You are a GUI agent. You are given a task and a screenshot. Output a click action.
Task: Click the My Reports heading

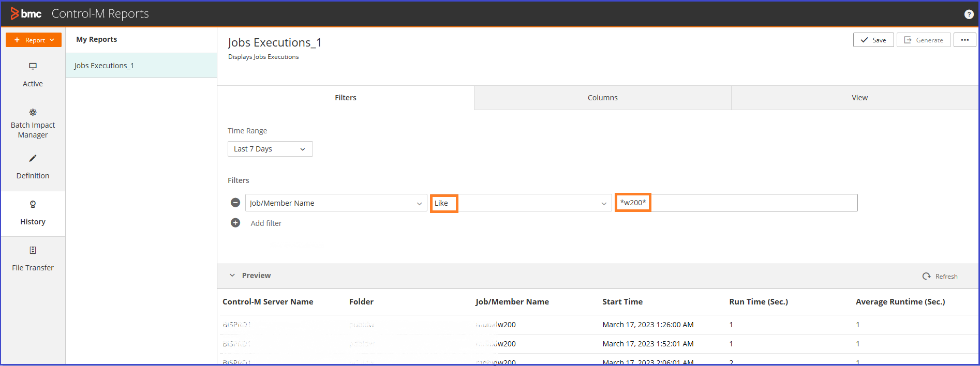click(x=96, y=39)
